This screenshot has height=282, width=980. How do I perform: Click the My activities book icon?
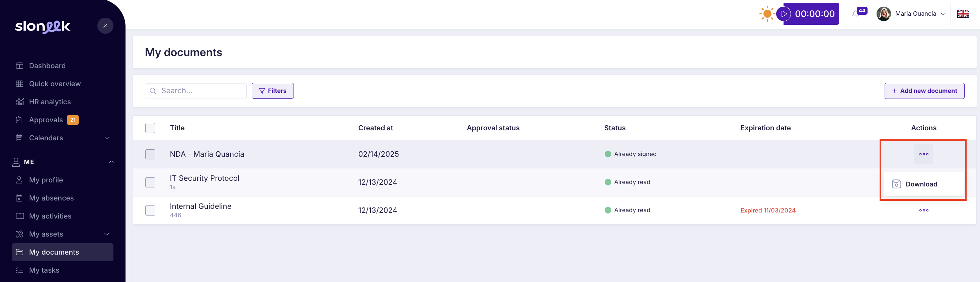tap(19, 216)
